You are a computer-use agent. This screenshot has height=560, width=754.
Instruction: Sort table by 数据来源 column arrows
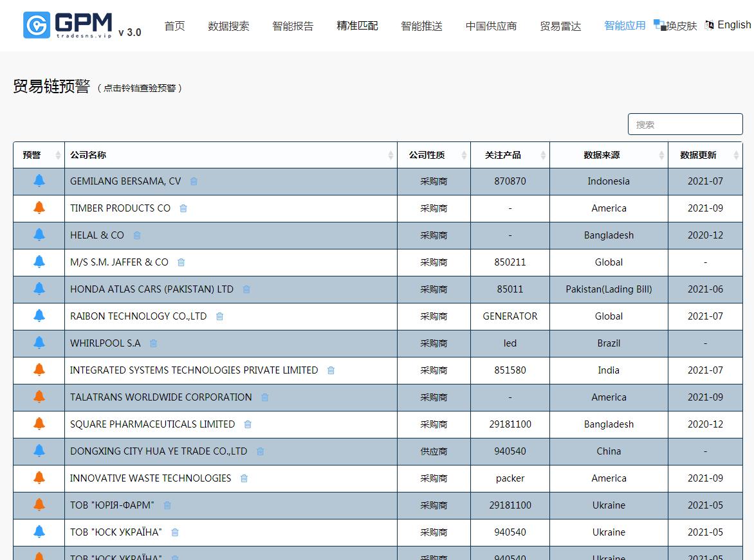click(661, 155)
